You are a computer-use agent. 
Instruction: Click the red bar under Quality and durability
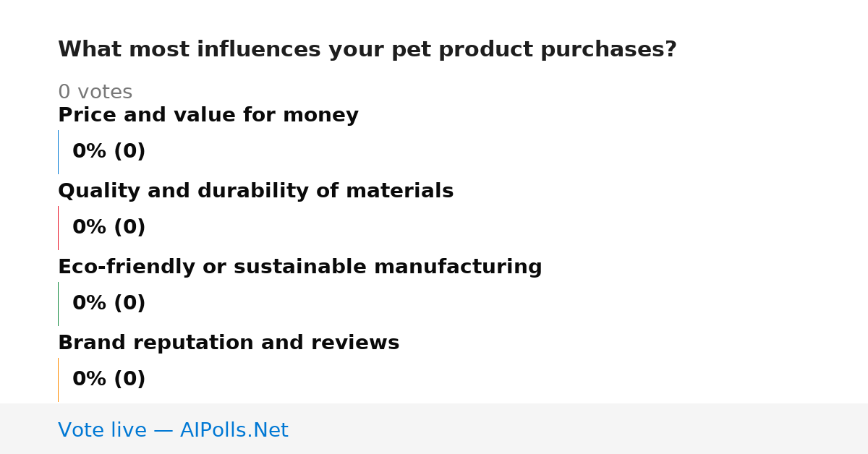[x=58, y=228]
